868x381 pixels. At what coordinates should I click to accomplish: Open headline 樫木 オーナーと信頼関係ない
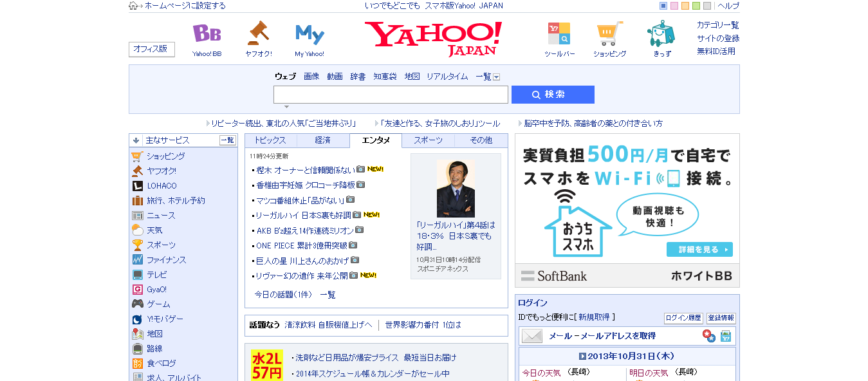306,170
